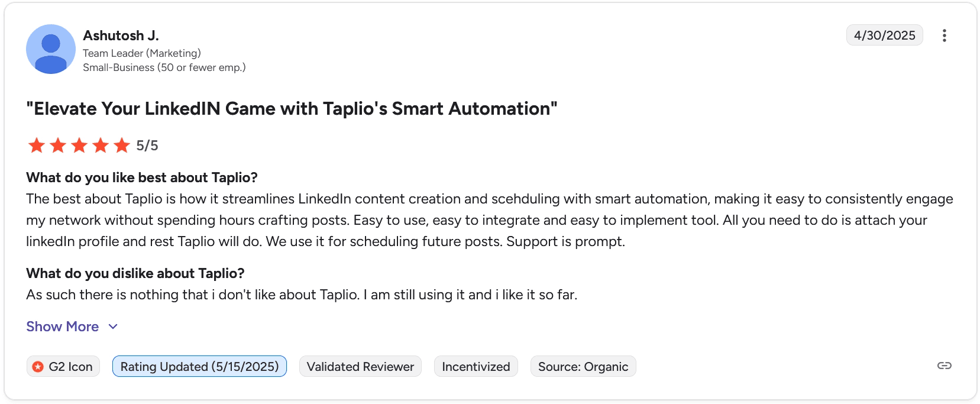Click the first rating star
This screenshot has width=980, height=404.
tap(37, 145)
